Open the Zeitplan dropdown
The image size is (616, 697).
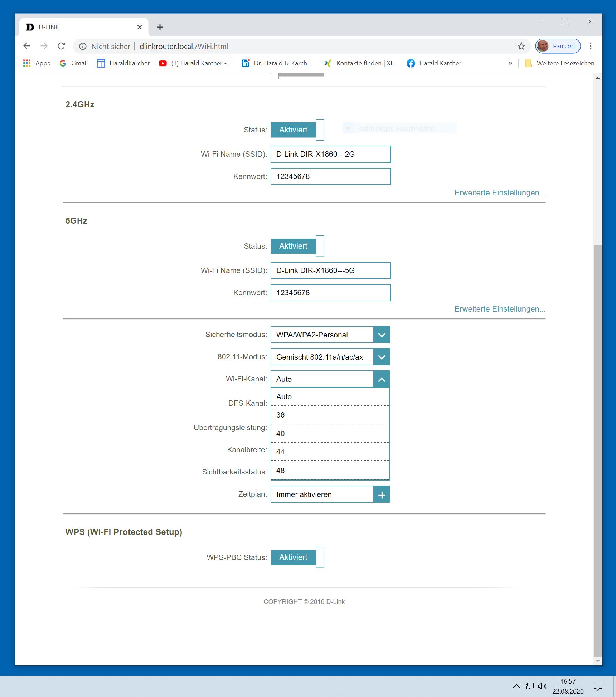[330, 494]
